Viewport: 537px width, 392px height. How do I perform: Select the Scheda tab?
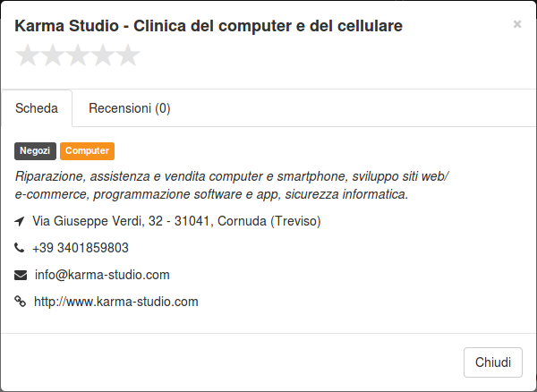pyautogui.click(x=37, y=108)
